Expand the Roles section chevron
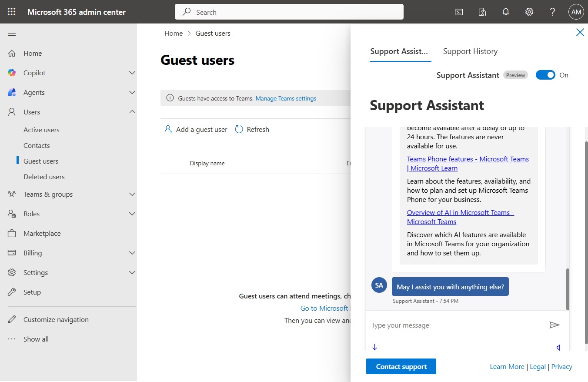 pos(132,214)
